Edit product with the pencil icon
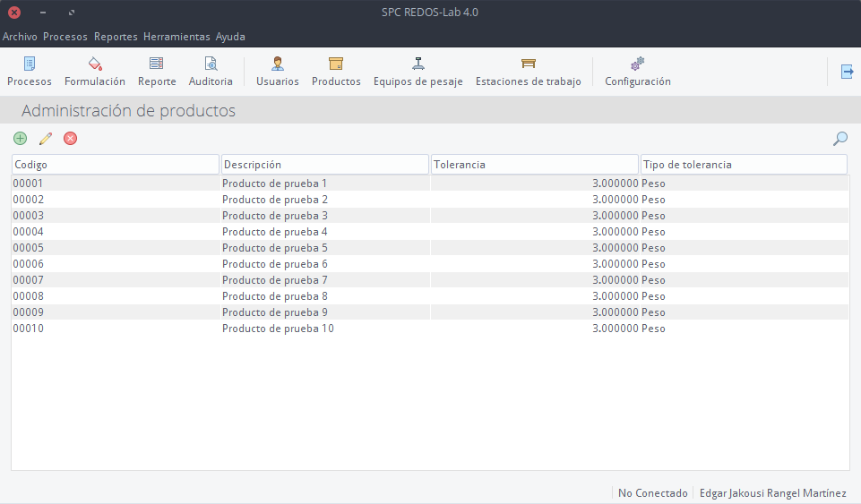This screenshot has width=861, height=504. 46,138
